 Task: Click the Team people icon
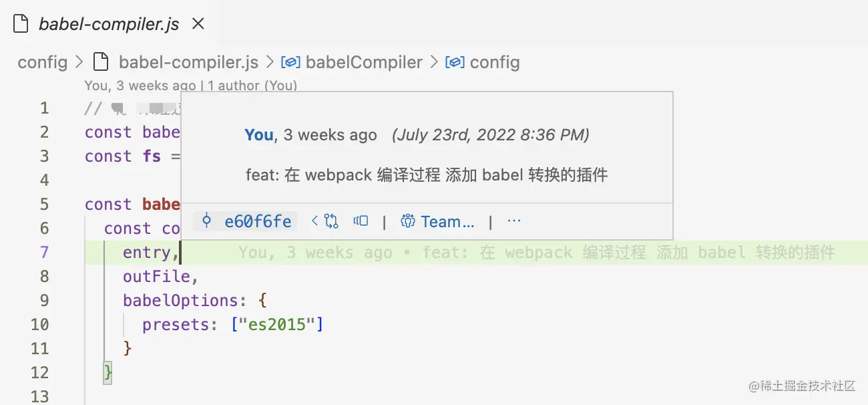pos(408,221)
